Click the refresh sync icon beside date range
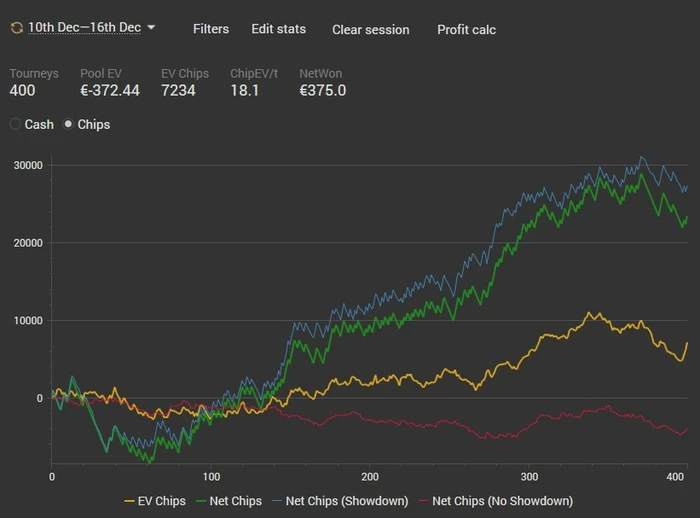The image size is (700, 518). [x=17, y=28]
